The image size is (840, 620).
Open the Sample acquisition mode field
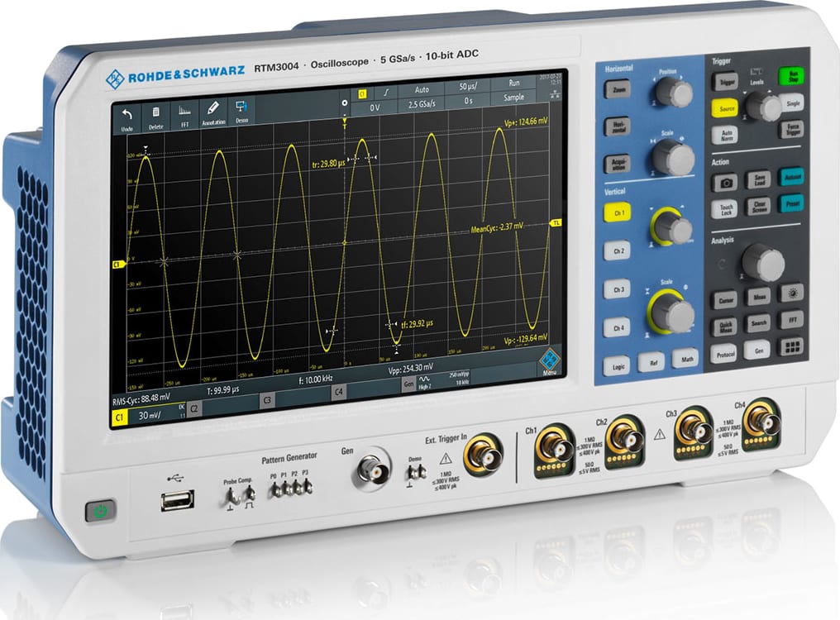513,97
